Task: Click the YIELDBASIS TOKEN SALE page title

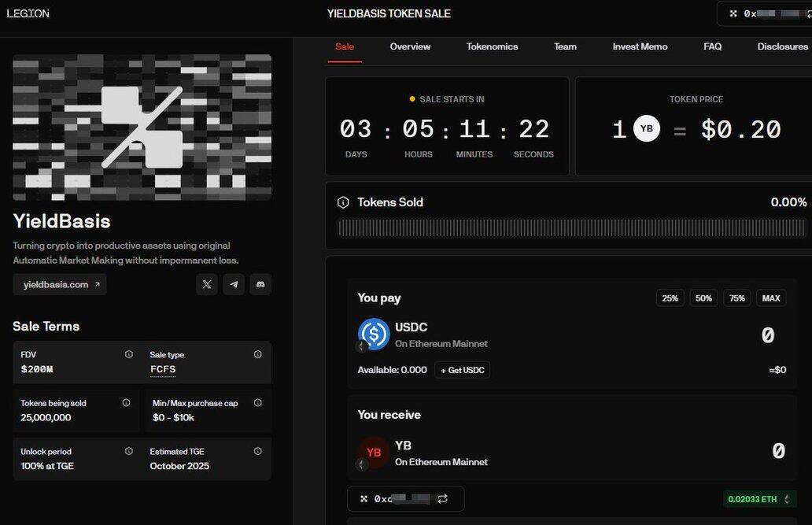Action: pyautogui.click(x=389, y=13)
